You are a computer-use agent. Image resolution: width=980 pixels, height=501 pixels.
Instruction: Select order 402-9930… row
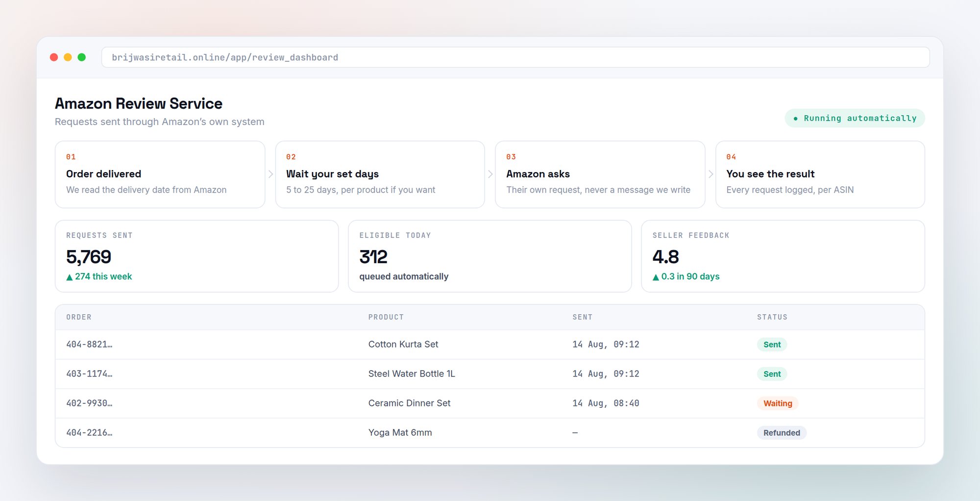pyautogui.click(x=490, y=403)
